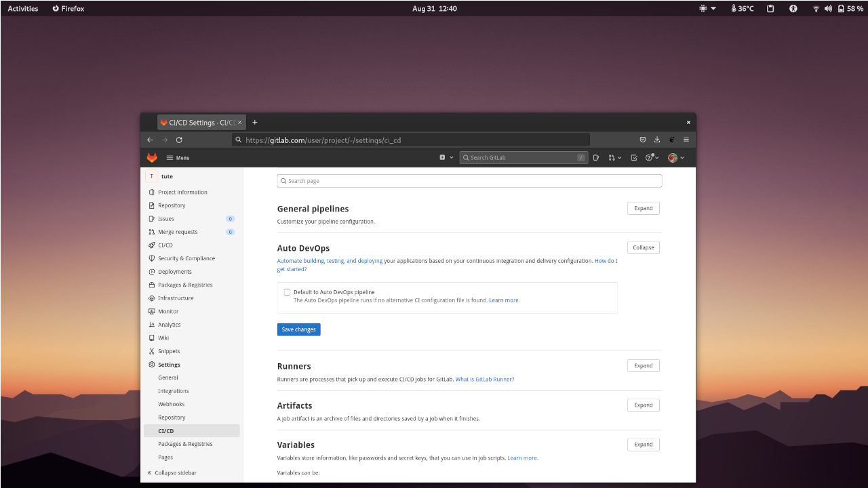Select the Snippets scissors icon
The image size is (868, 488).
point(151,351)
